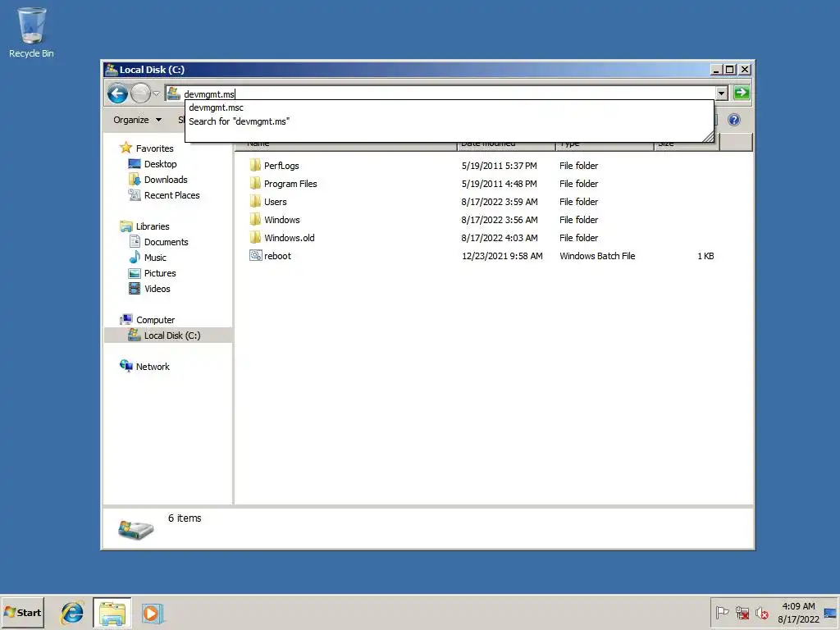Click the Users folder icon
Image resolution: width=840 pixels, height=630 pixels.
[255, 202]
